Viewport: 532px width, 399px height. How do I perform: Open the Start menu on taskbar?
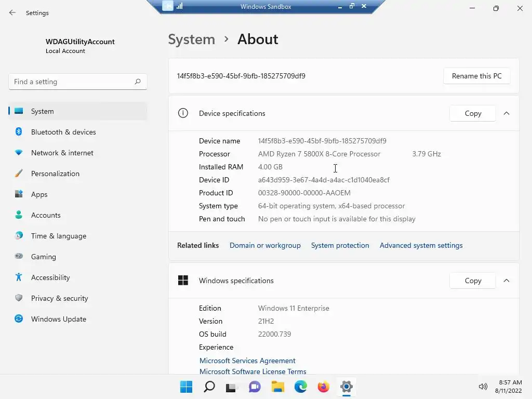coord(186,387)
